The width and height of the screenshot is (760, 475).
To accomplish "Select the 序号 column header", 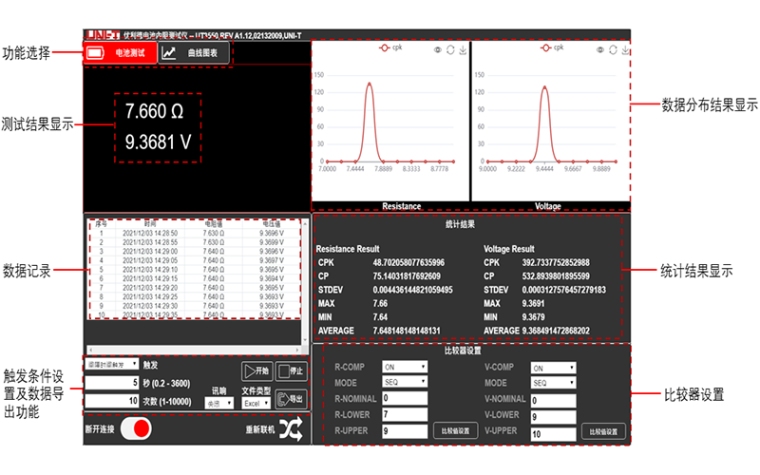I will pyautogui.click(x=101, y=224).
